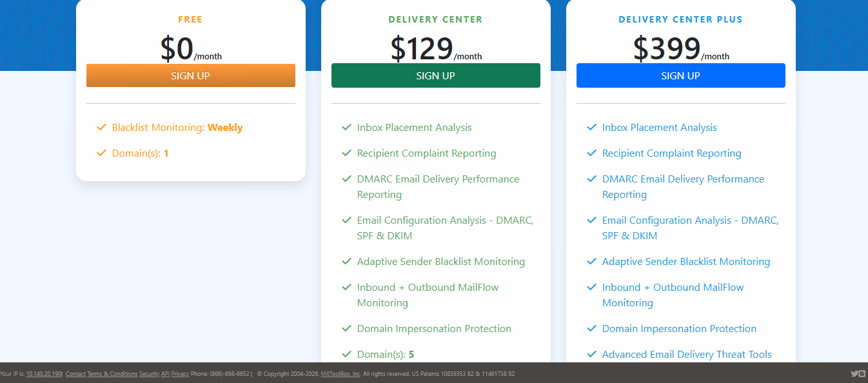Click Delivery Center's Domain Impersonation Protection text
This screenshot has width=868, height=383.
coord(434,329)
